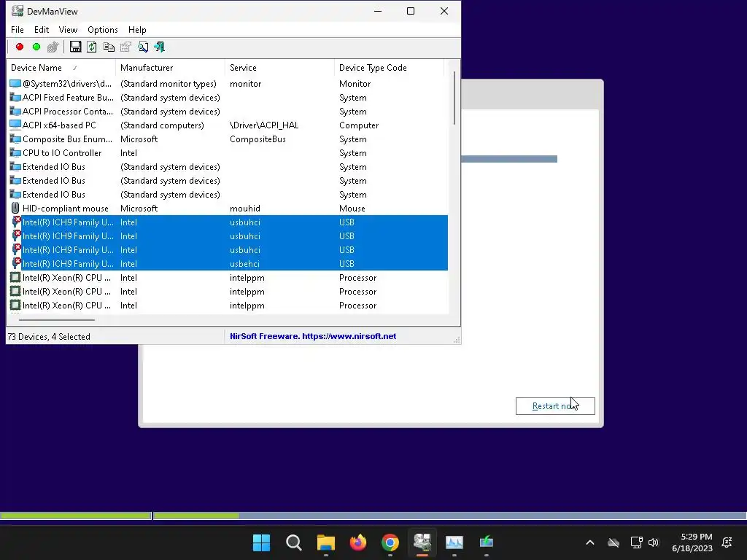Click the taskbar clock showing 5:29 PM
The width and height of the screenshot is (747, 560).
692,542
